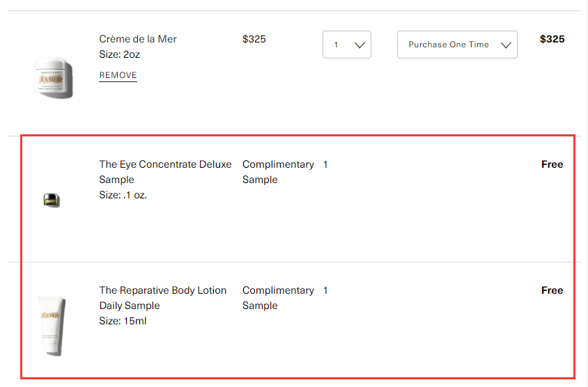Click the Free label for Eye Concentrate
Image resolution: width=588 pixels, height=387 pixels.
coord(552,164)
